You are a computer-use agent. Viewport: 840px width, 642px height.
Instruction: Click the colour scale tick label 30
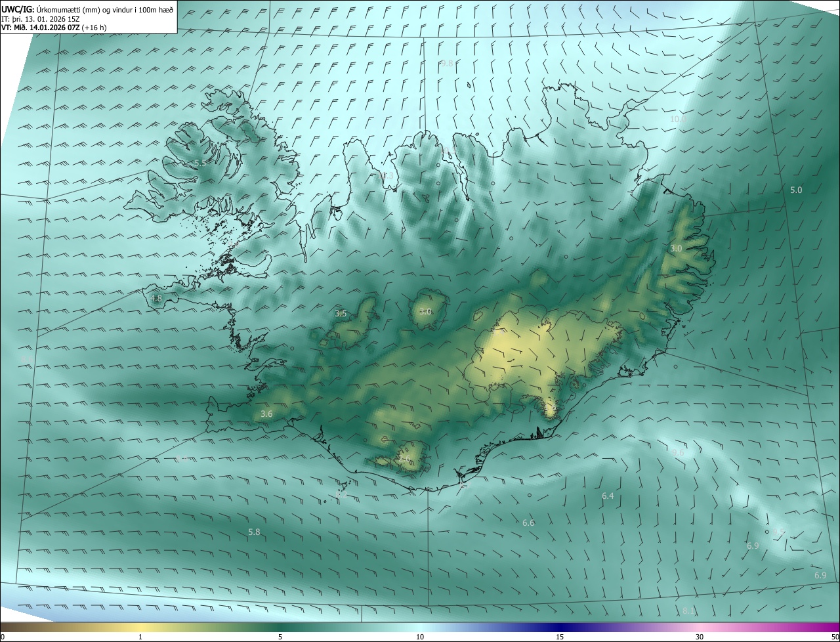tap(700, 637)
